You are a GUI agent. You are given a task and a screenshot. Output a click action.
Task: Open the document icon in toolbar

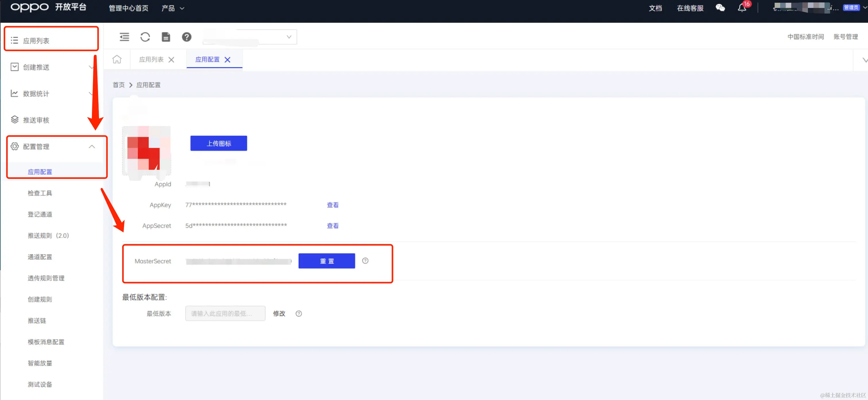166,37
